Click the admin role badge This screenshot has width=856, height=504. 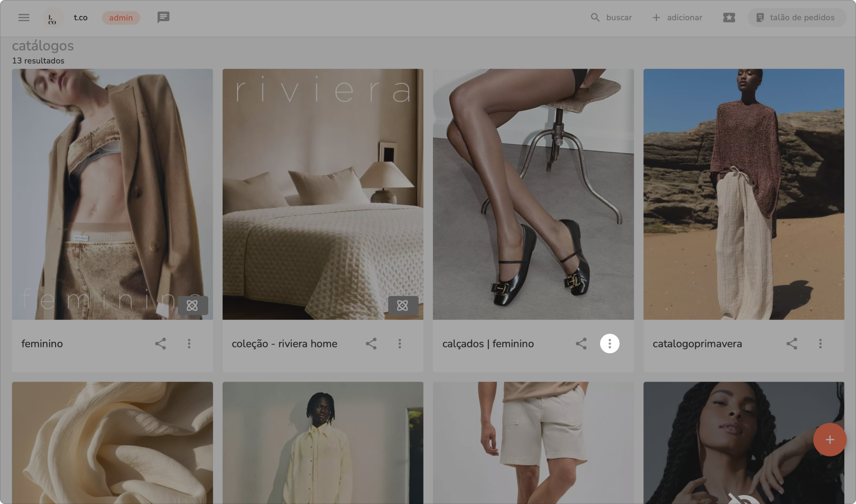tap(121, 18)
